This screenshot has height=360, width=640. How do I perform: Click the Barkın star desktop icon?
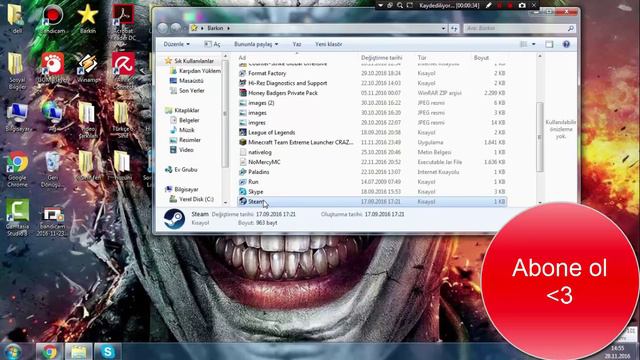(87, 20)
